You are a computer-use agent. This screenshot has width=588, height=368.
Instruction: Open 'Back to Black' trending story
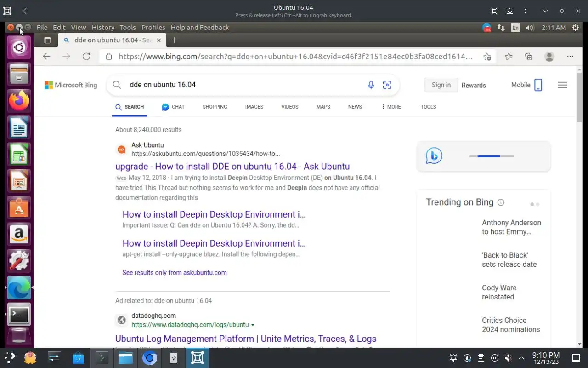509,260
